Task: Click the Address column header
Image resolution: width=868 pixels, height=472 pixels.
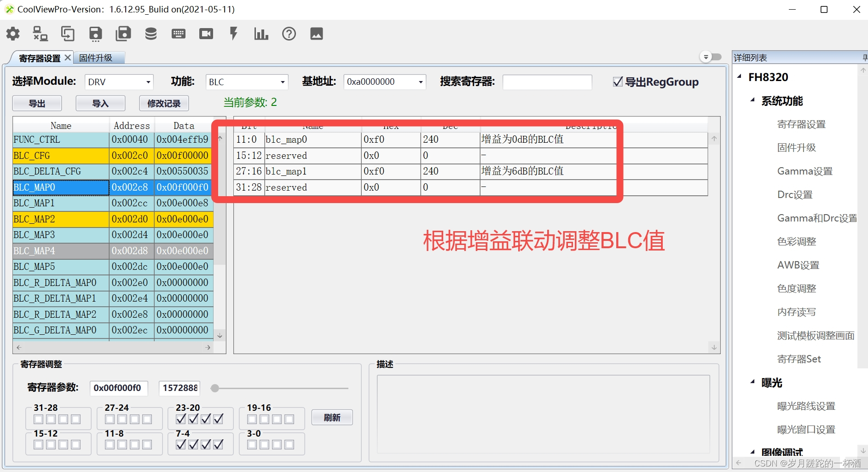Action: (x=132, y=126)
